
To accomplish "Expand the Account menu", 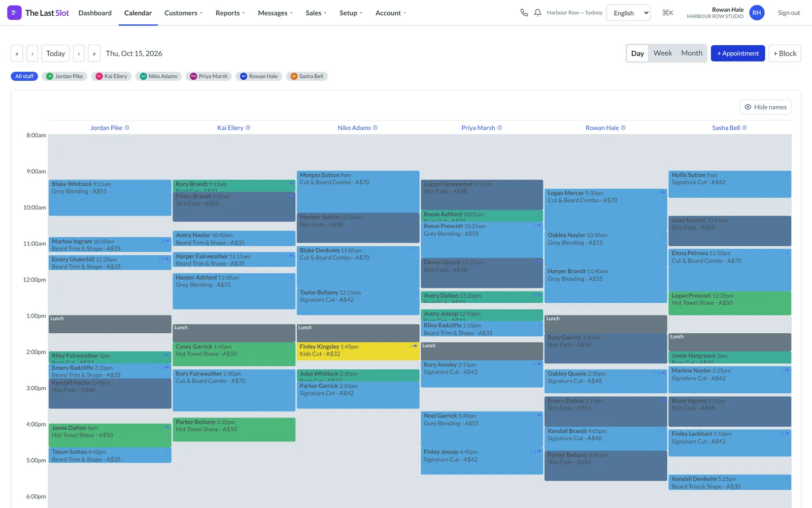I will point(390,13).
